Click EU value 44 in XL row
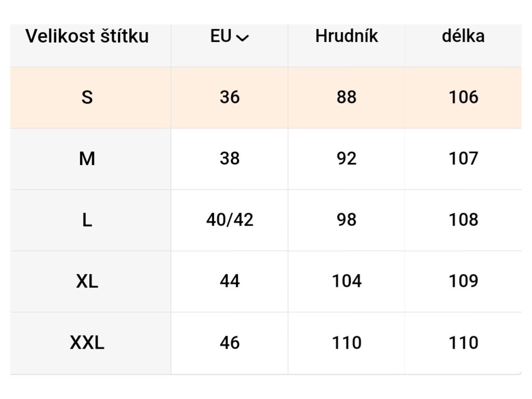 point(230,281)
